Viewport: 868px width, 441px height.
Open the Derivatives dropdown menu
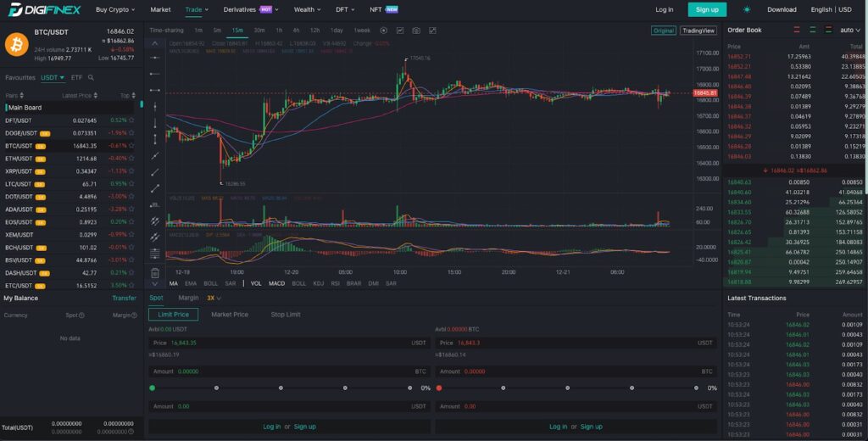pyautogui.click(x=251, y=9)
